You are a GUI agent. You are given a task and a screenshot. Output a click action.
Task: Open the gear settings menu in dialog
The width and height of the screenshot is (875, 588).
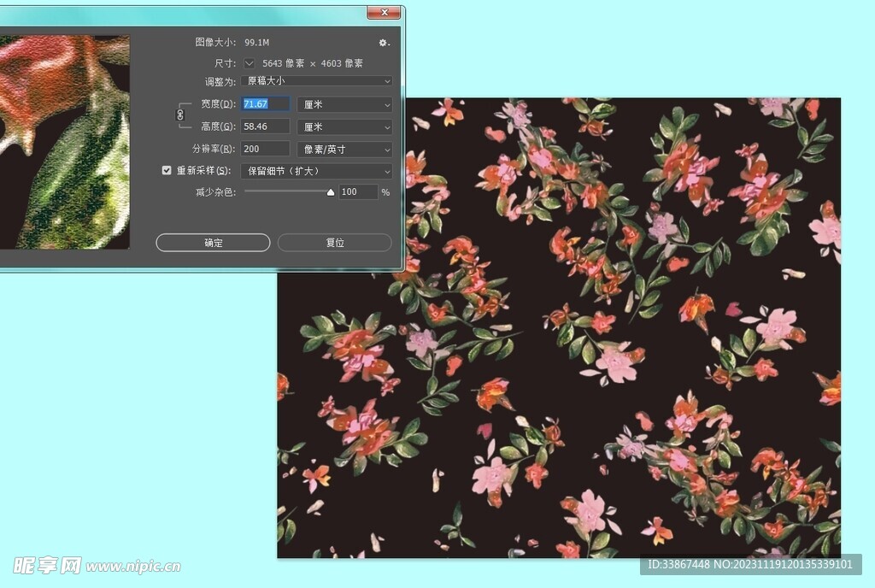[x=384, y=43]
